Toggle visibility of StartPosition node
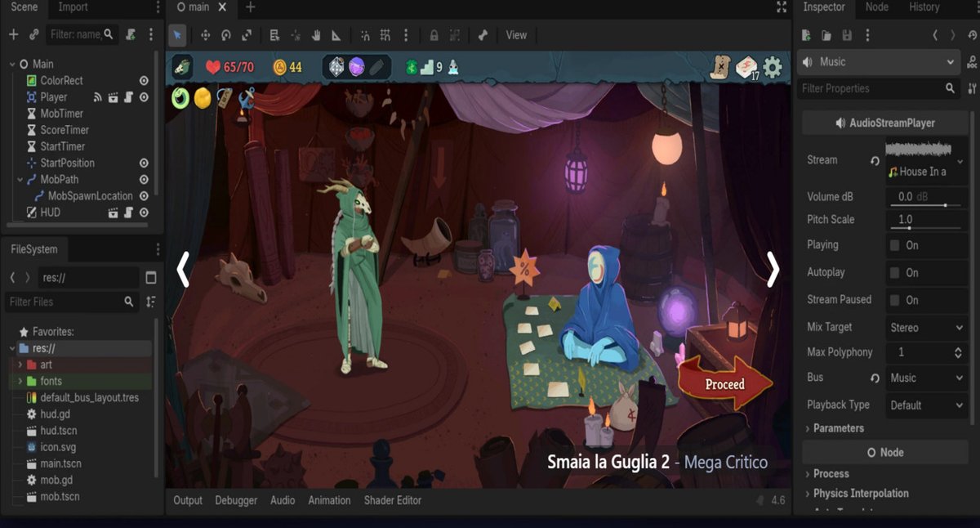 (144, 163)
